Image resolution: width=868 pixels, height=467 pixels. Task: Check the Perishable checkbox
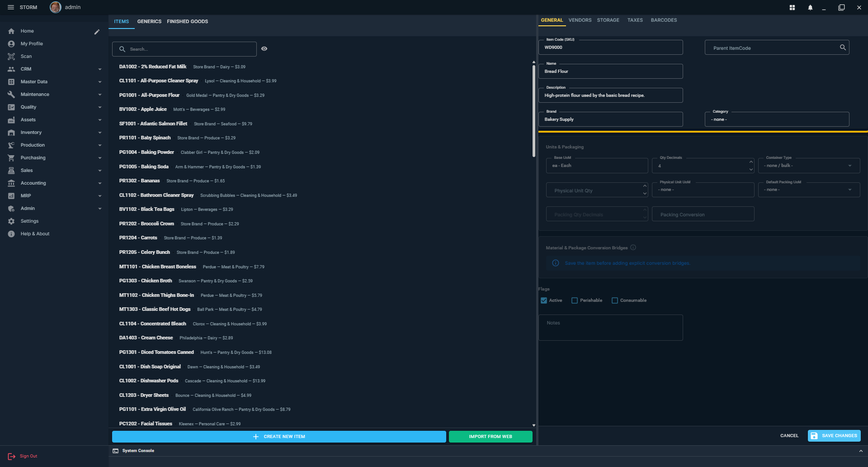tap(575, 300)
